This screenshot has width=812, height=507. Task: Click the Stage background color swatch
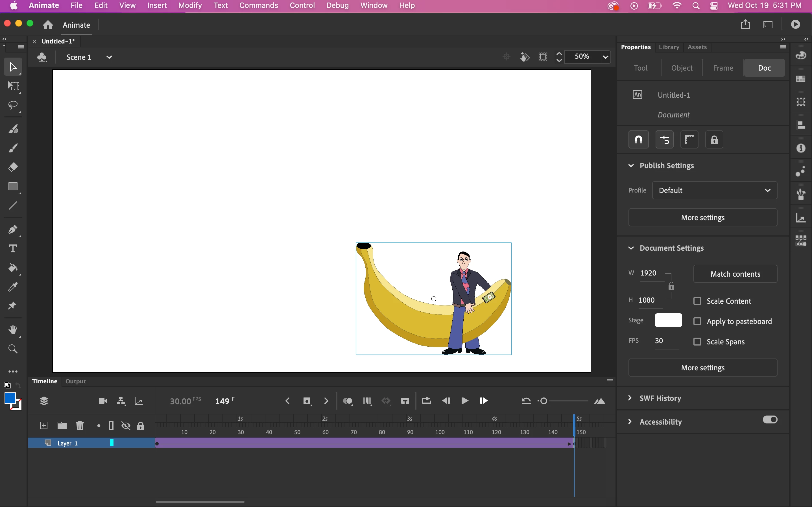point(668,320)
